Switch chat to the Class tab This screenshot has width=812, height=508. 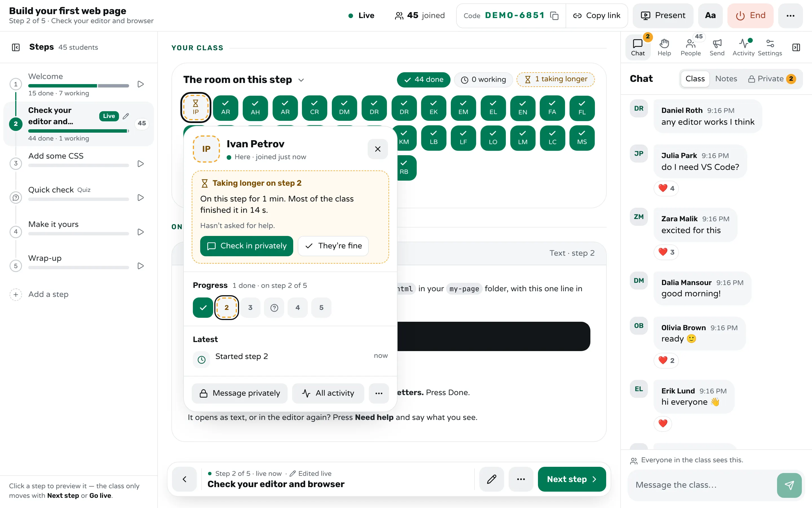(x=695, y=79)
